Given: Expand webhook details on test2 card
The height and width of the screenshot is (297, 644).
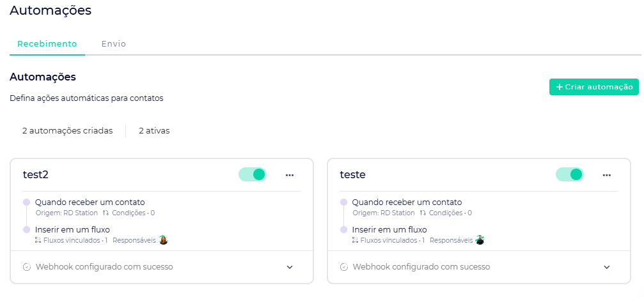Looking at the screenshot, I should pos(290,267).
